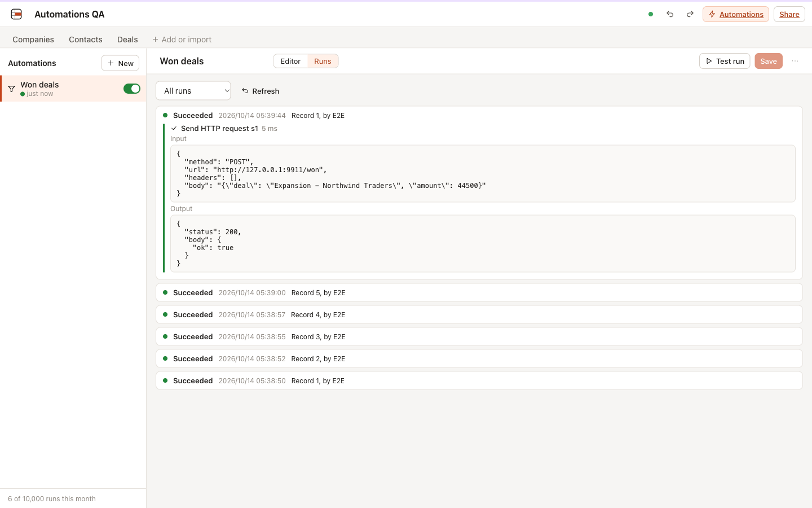Viewport: 812px width, 508px height.
Task: Switch to the Editor tab
Action: pyautogui.click(x=290, y=61)
